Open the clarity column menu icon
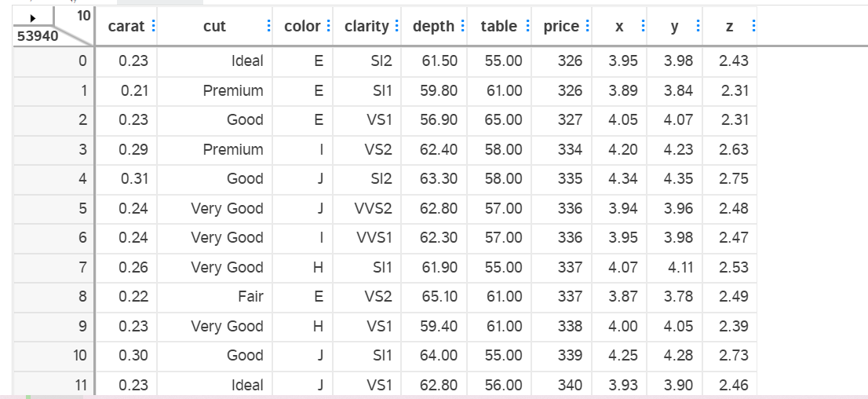Viewport: 868px width, 399px height. click(396, 27)
